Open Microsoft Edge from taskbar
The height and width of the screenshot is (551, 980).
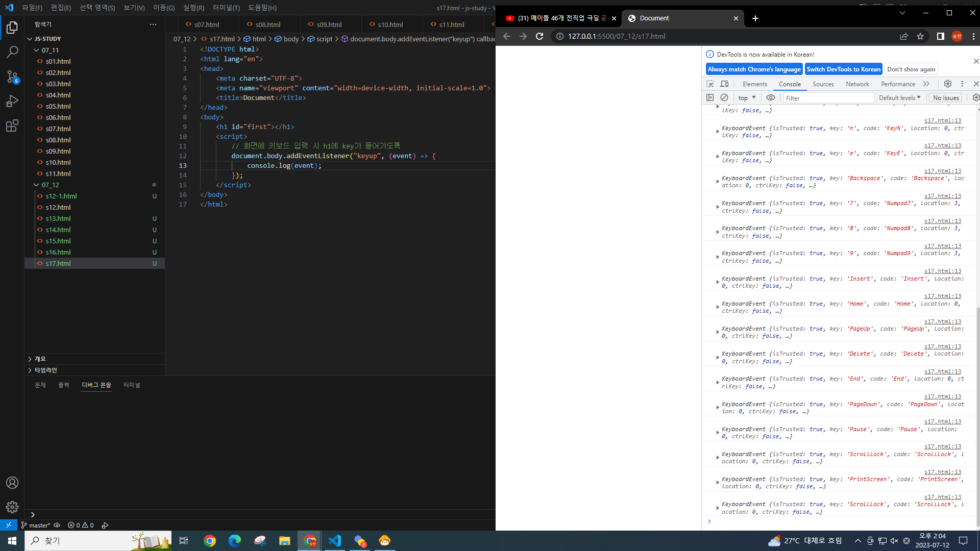click(x=234, y=540)
